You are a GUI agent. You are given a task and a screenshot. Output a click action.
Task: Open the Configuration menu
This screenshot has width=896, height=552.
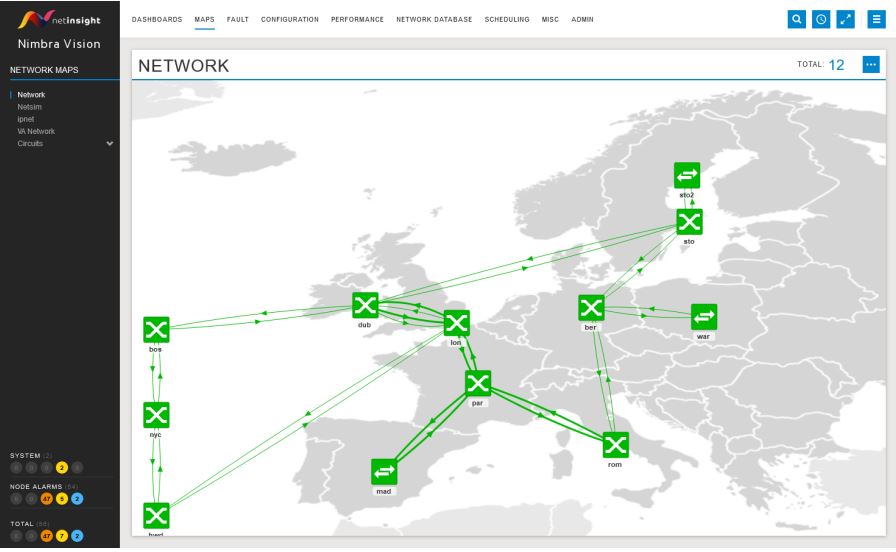coord(289,19)
